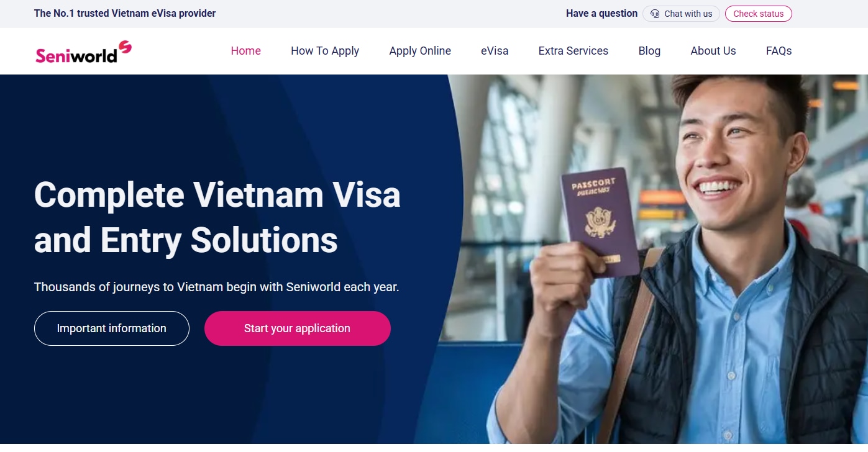Open the How To Apply page

tap(325, 51)
